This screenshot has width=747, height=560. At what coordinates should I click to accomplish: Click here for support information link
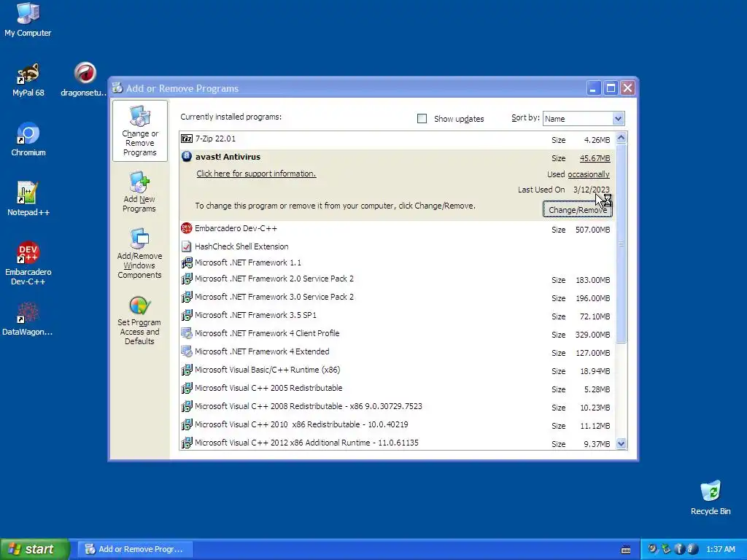click(256, 174)
